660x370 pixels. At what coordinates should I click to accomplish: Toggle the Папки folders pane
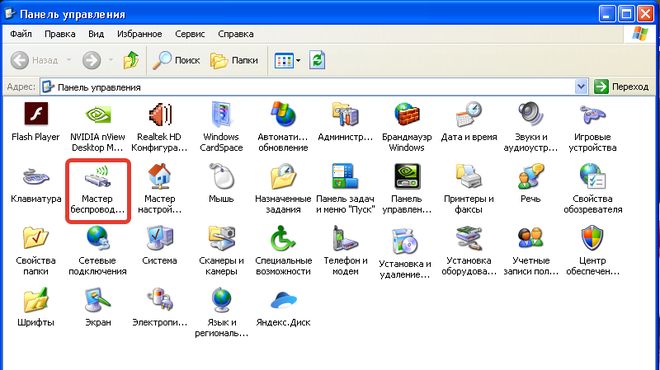pyautogui.click(x=234, y=61)
